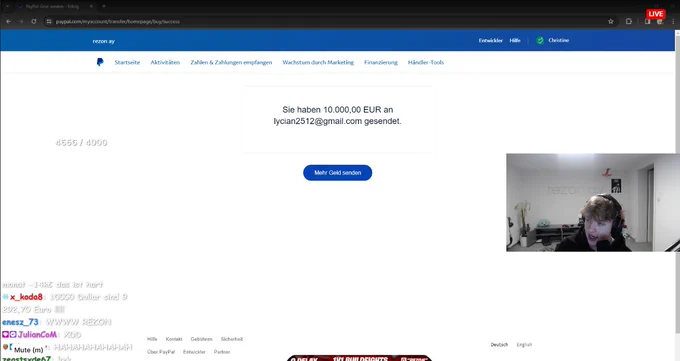Click the footer Kontakt link

pyautogui.click(x=174, y=339)
